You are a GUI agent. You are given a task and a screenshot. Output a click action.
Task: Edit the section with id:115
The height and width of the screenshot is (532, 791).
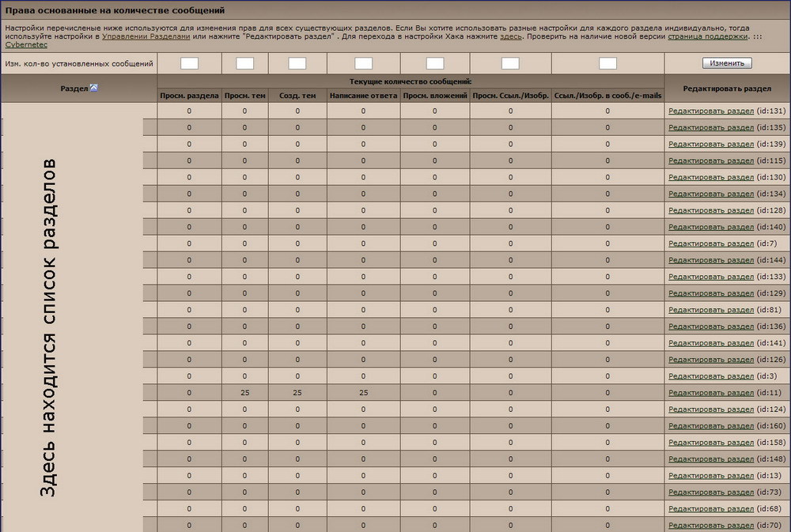pos(711,160)
